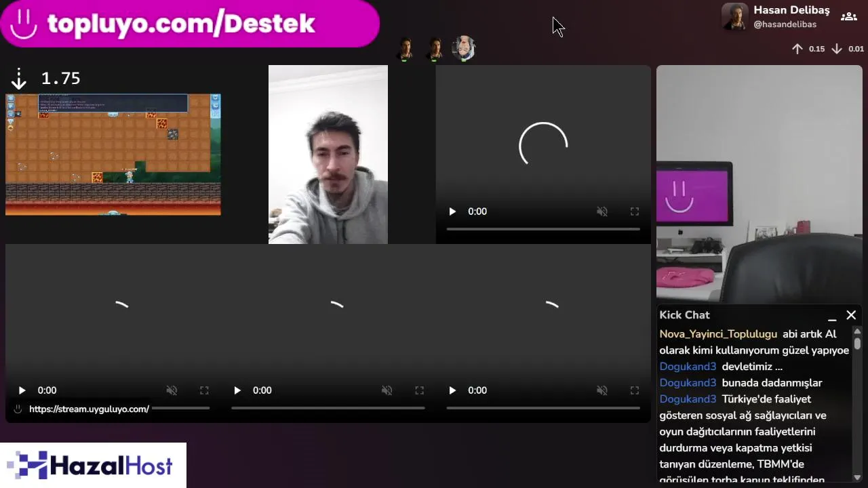Unmute the video player beside the webcam feed
Screen dimensions: 868x488
point(601,211)
